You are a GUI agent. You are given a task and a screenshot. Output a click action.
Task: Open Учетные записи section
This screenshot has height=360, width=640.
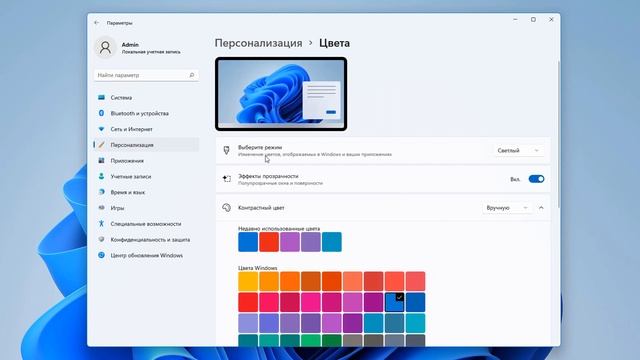pos(147,176)
